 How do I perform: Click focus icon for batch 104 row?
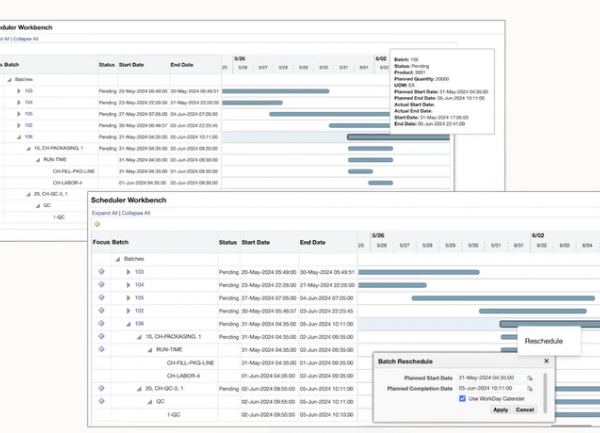[x=101, y=285]
